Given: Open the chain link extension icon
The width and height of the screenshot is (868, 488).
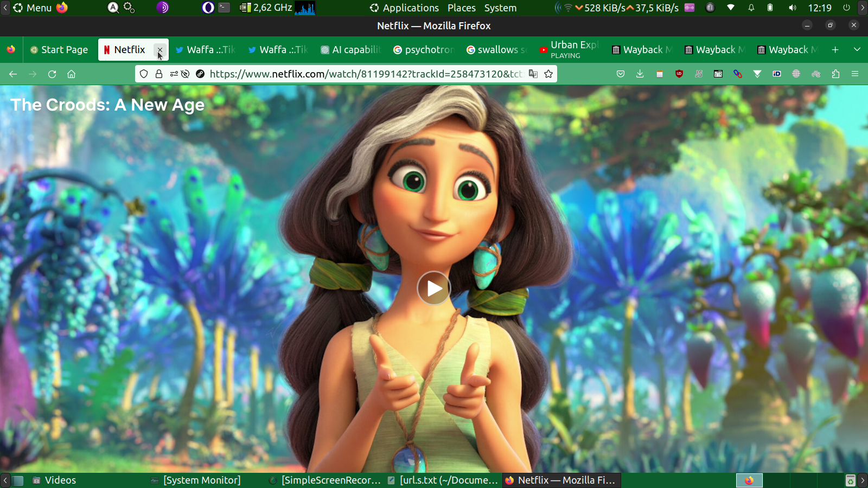Looking at the screenshot, I should [x=738, y=74].
